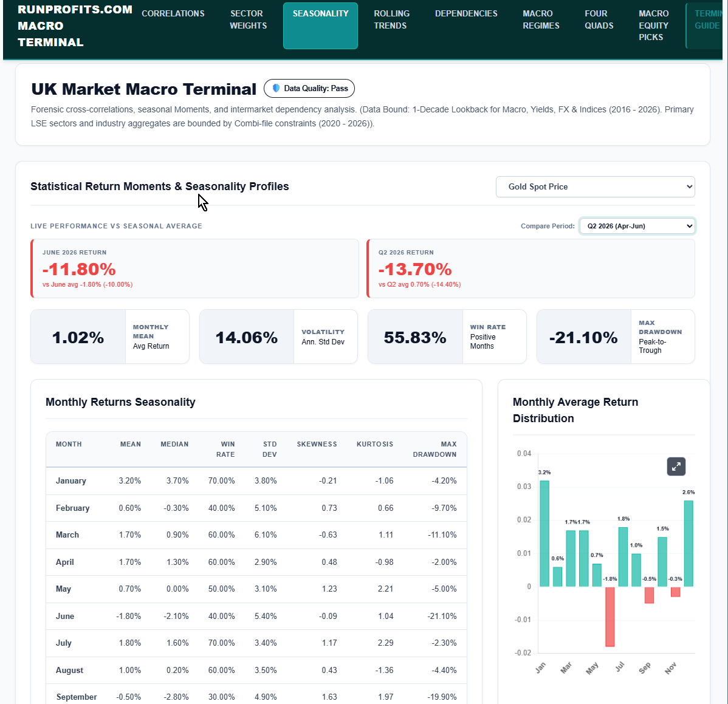Screen dimensions: 728x704
Task: Click June max drawdown -21.10% cell
Action: [x=442, y=617]
